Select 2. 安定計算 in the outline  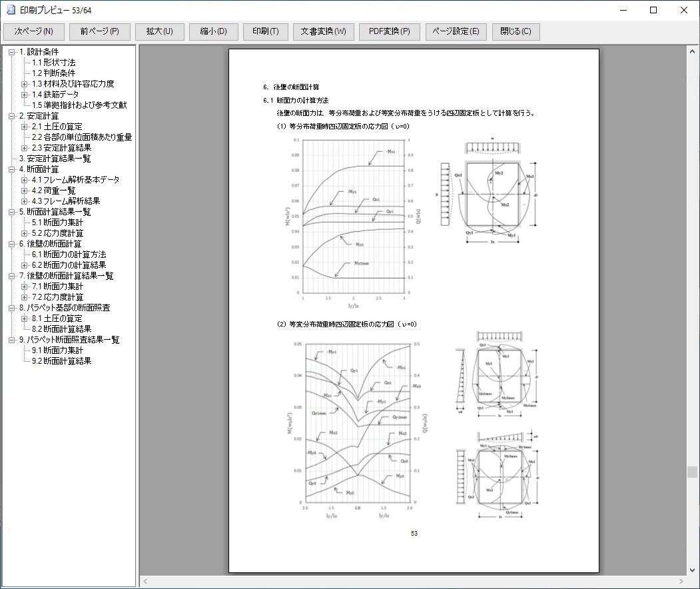tap(39, 116)
